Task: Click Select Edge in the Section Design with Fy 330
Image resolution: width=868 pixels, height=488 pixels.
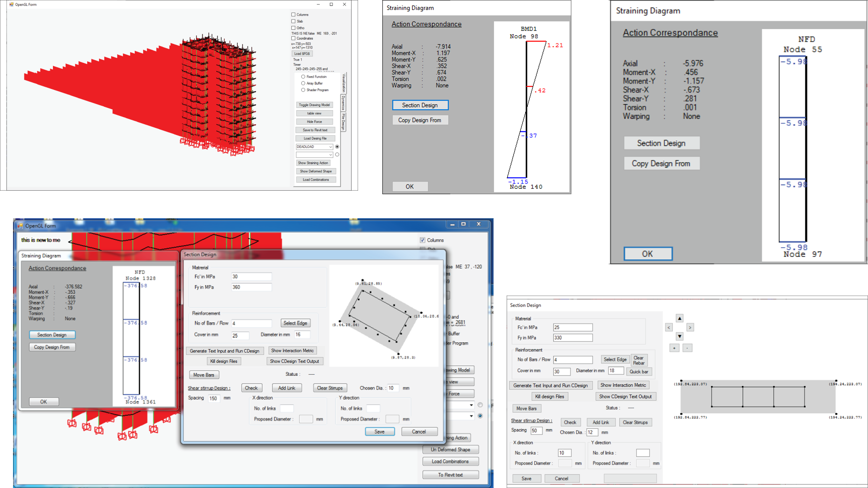Action: [x=615, y=360]
